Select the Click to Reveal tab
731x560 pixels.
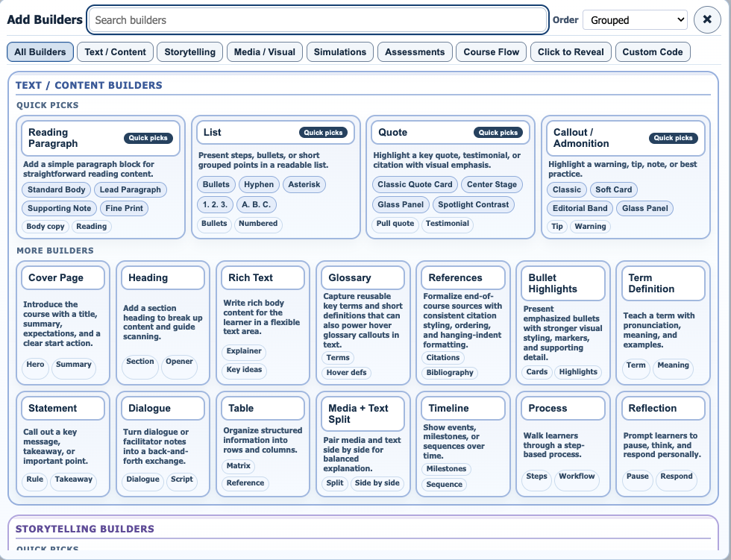(571, 51)
